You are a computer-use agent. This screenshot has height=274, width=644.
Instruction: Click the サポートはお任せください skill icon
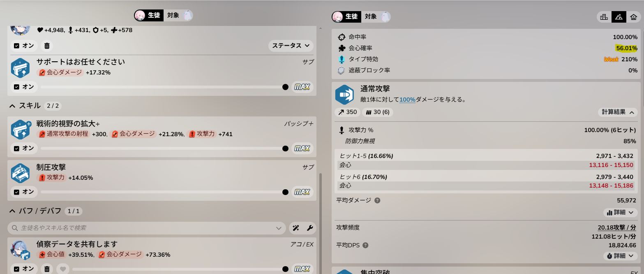click(x=20, y=68)
